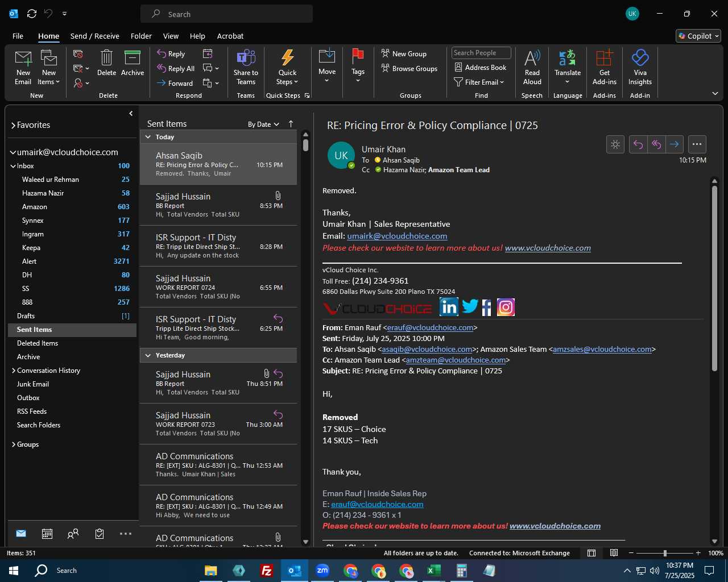Click the Search People field
Viewport: 728px width, 582px height.
(x=481, y=53)
